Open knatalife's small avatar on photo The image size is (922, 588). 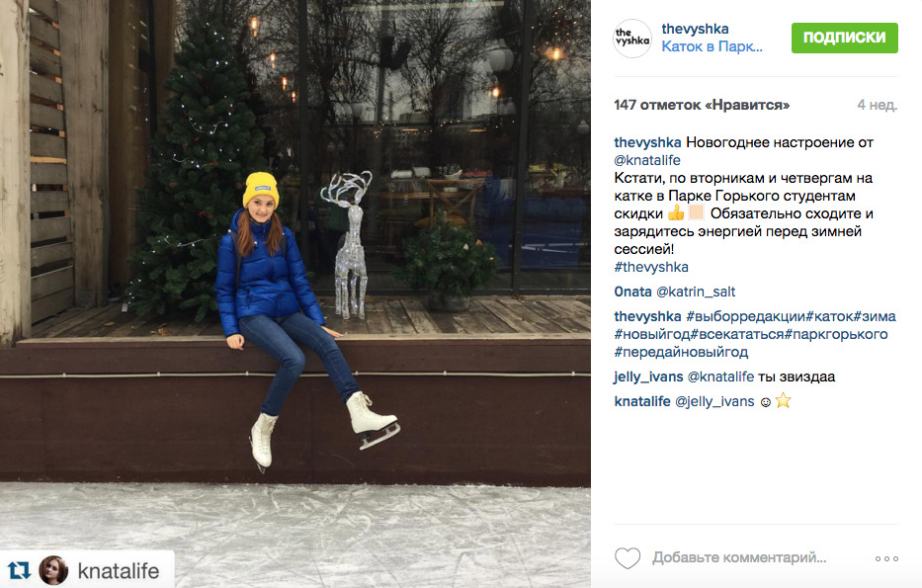[53, 570]
